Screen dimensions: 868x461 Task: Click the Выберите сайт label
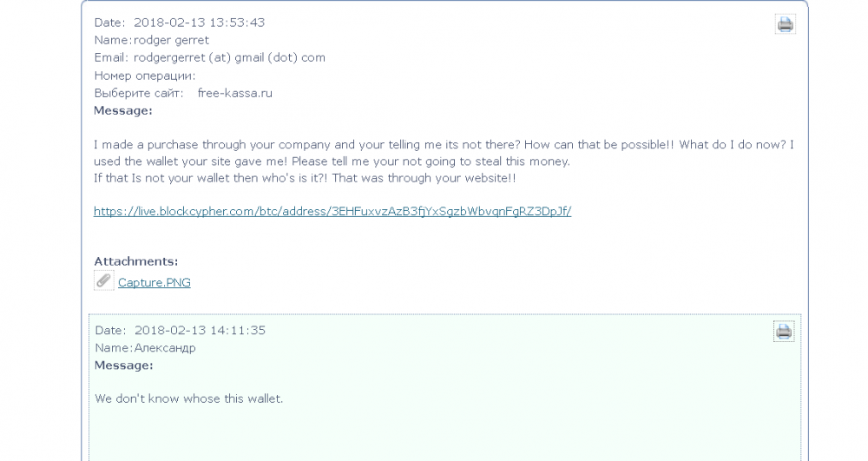[x=138, y=93]
